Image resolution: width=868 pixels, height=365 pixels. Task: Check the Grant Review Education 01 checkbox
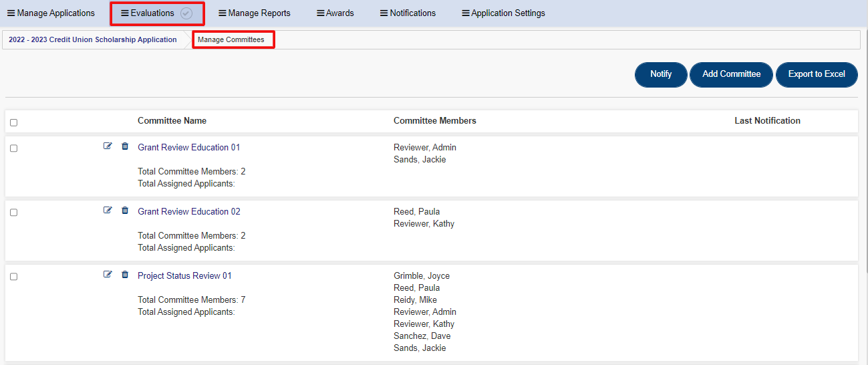(13, 148)
